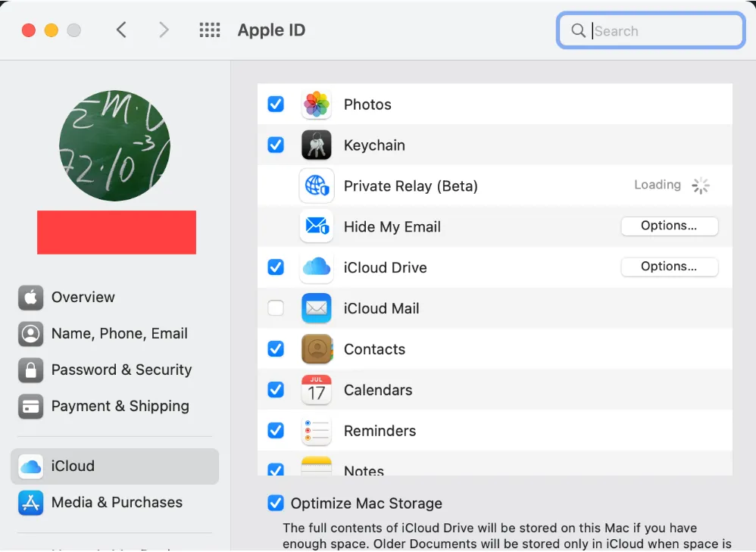The width and height of the screenshot is (756, 552).
Task: Click the Keychain keys icon
Action: [x=317, y=145]
